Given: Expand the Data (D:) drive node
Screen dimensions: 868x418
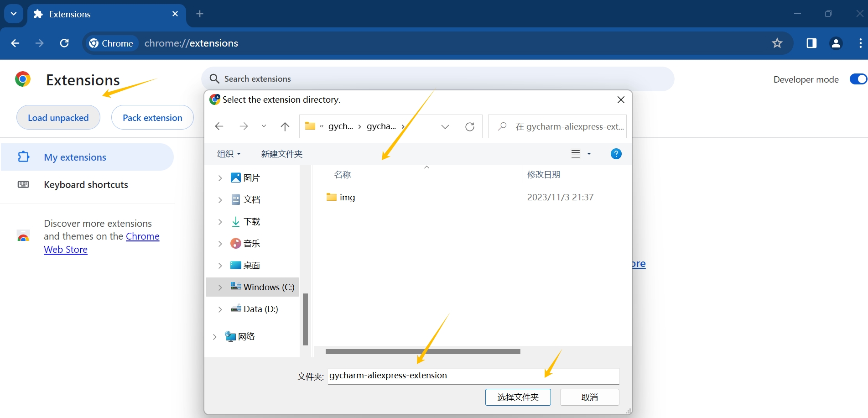Looking at the screenshot, I should pyautogui.click(x=220, y=309).
